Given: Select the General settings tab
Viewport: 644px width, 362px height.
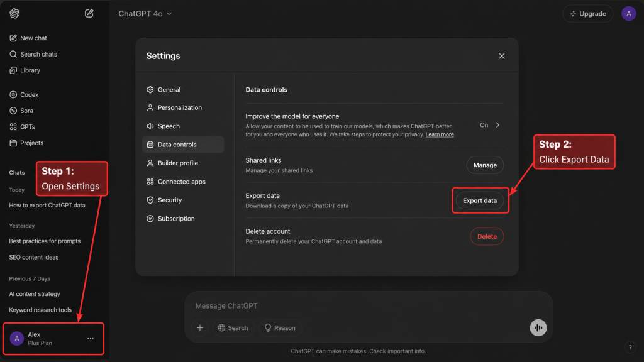Looking at the screenshot, I should point(183,89).
